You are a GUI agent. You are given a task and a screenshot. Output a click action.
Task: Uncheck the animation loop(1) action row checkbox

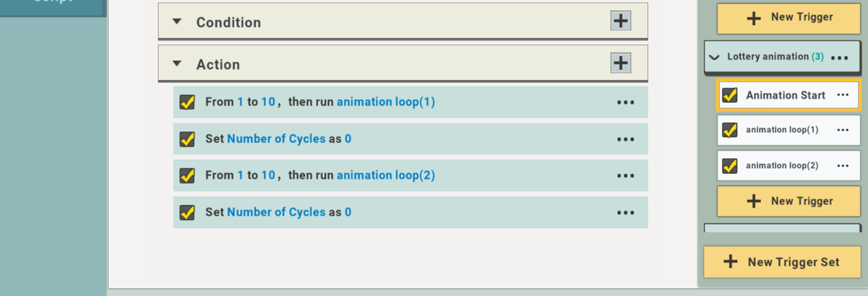click(187, 103)
